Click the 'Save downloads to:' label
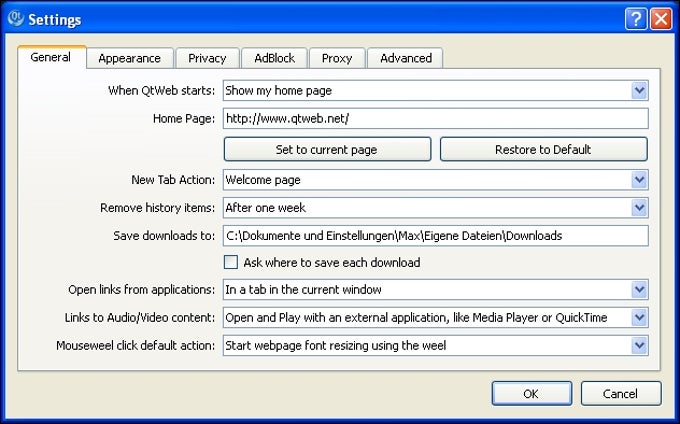The width and height of the screenshot is (680, 424). coord(164,236)
